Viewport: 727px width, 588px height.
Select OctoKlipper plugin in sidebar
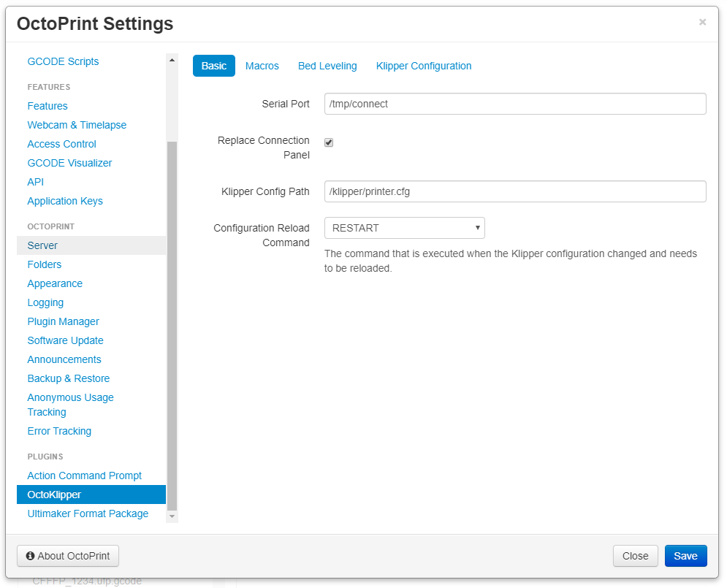[91, 495]
